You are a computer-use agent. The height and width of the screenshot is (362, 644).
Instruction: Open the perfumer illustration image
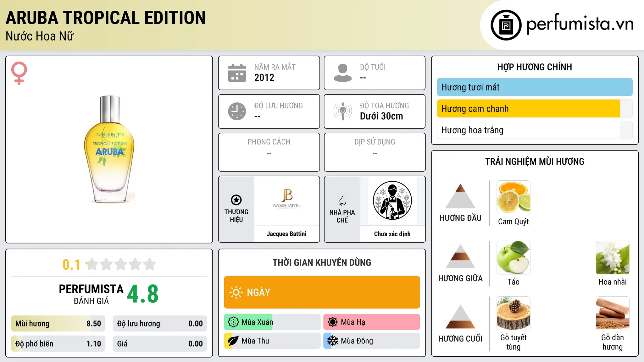[392, 200]
